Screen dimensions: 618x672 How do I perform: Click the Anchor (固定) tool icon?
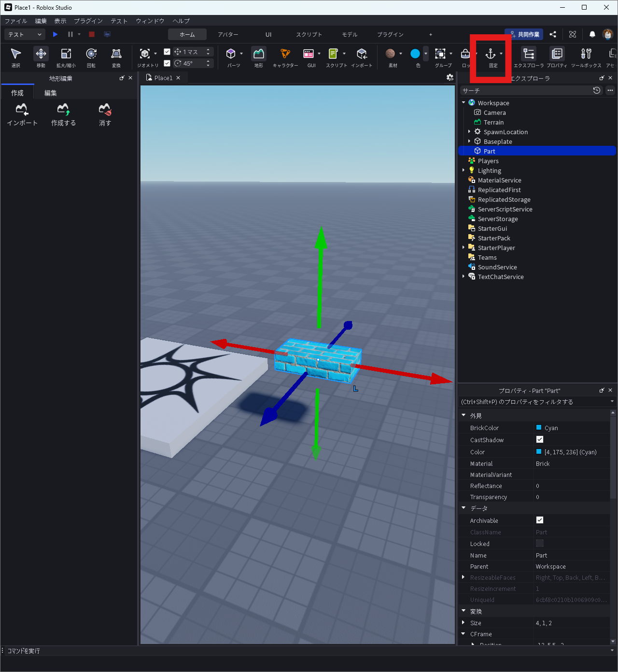[491, 54]
